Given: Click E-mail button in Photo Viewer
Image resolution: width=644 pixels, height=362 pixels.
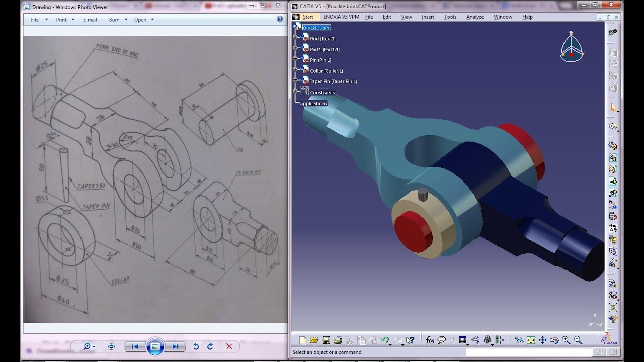Looking at the screenshot, I should (x=90, y=20).
